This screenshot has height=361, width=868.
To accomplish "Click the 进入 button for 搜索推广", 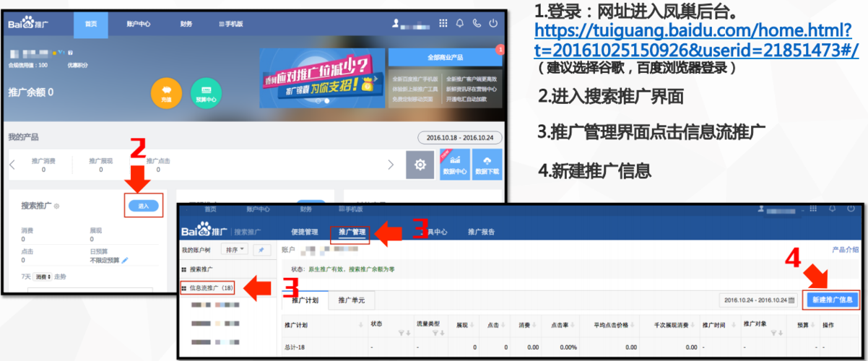I will coord(143,206).
